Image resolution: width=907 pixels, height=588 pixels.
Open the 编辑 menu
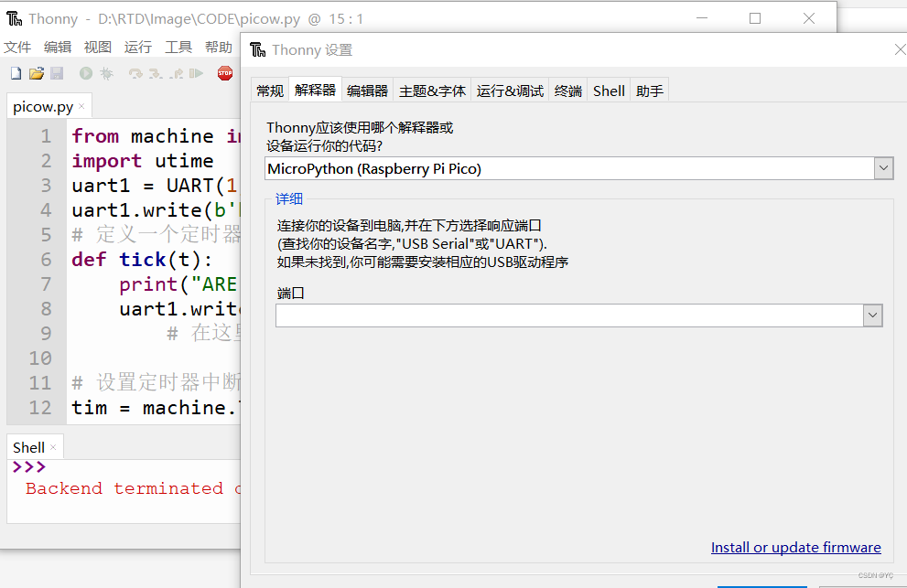pyautogui.click(x=58, y=47)
